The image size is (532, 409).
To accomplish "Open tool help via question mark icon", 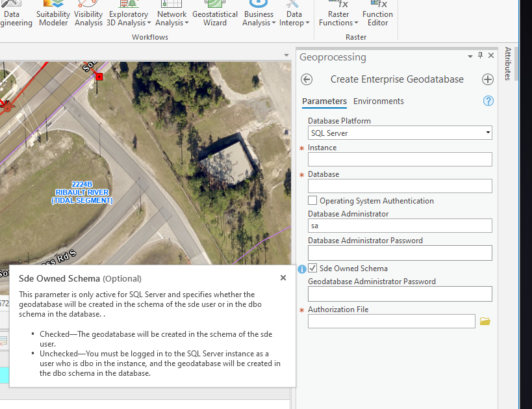I will click(x=488, y=101).
